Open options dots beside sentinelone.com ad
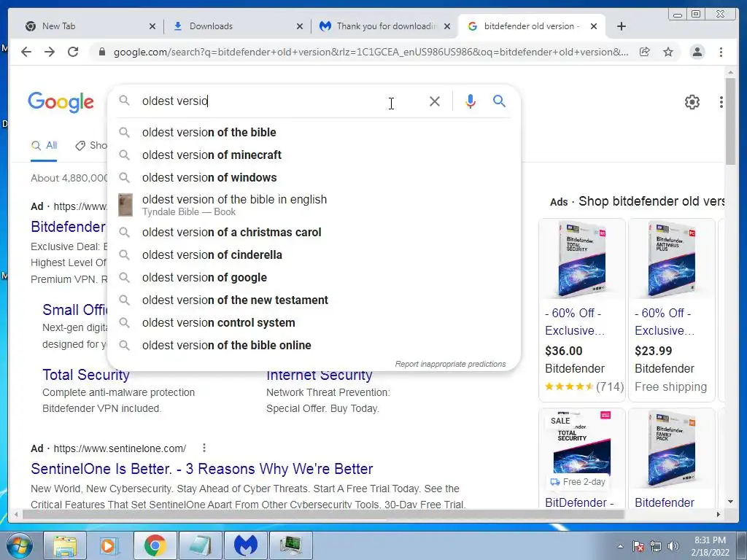The image size is (747, 560). (x=204, y=448)
